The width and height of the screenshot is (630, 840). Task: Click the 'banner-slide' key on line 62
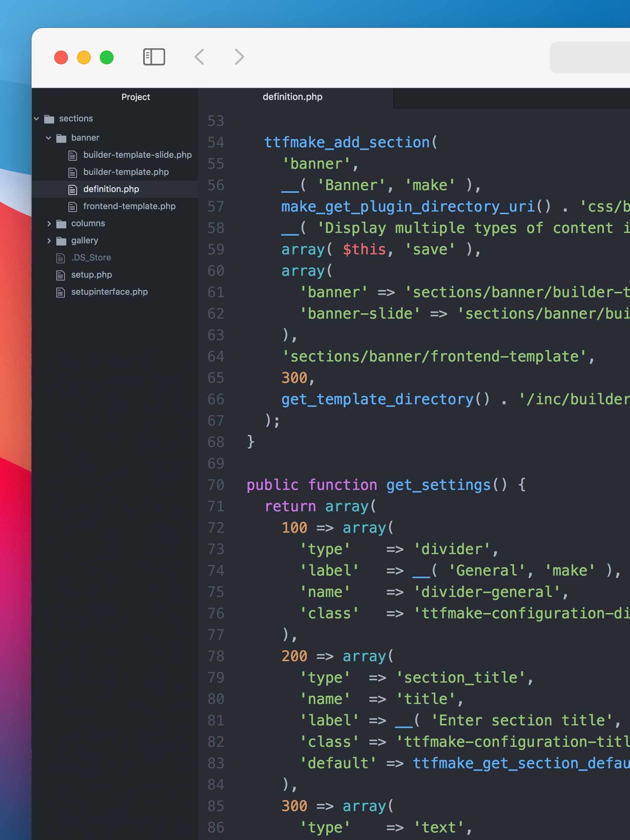(360, 314)
